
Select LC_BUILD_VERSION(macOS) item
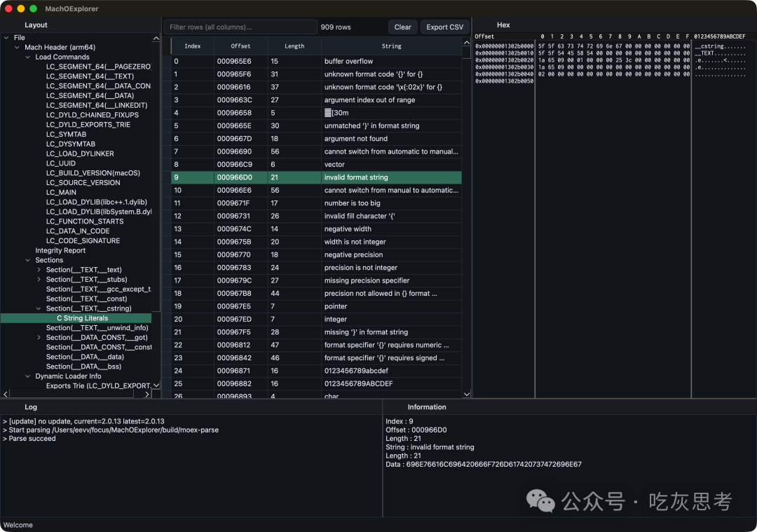(x=93, y=173)
